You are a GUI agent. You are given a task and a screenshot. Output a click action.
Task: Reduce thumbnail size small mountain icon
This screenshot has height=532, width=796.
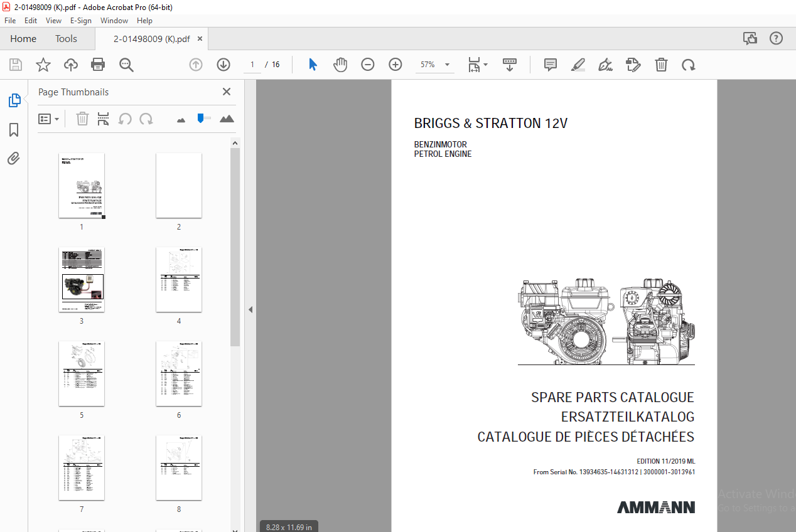[181, 119]
